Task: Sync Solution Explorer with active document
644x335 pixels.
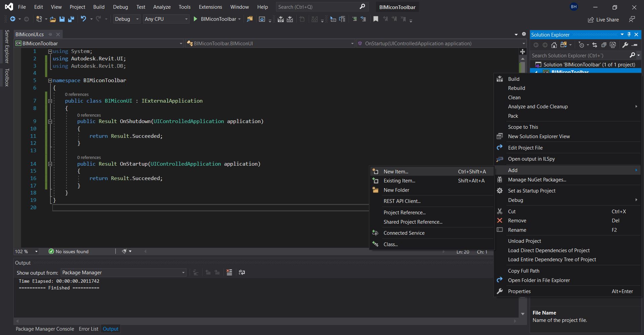Action: (594, 45)
